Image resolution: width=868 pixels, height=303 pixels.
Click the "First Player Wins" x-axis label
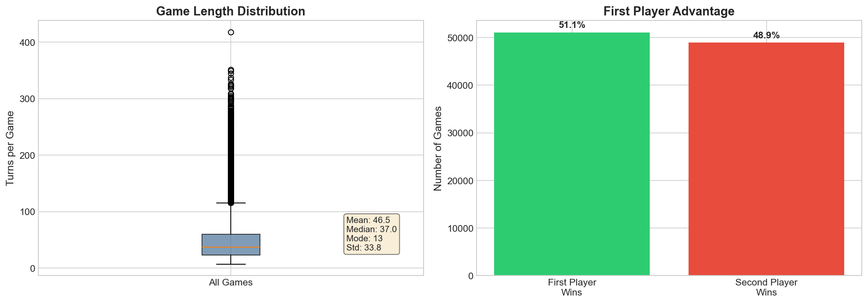572,287
